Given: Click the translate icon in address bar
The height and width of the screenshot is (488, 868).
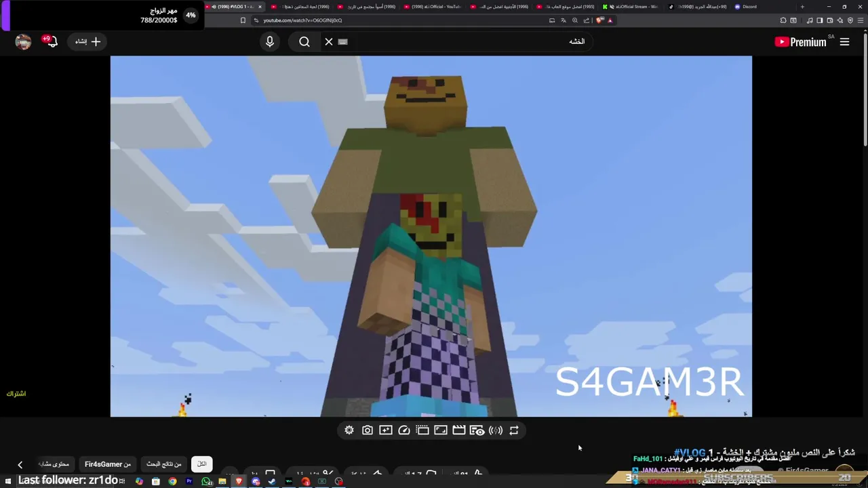Looking at the screenshot, I should [x=564, y=20].
